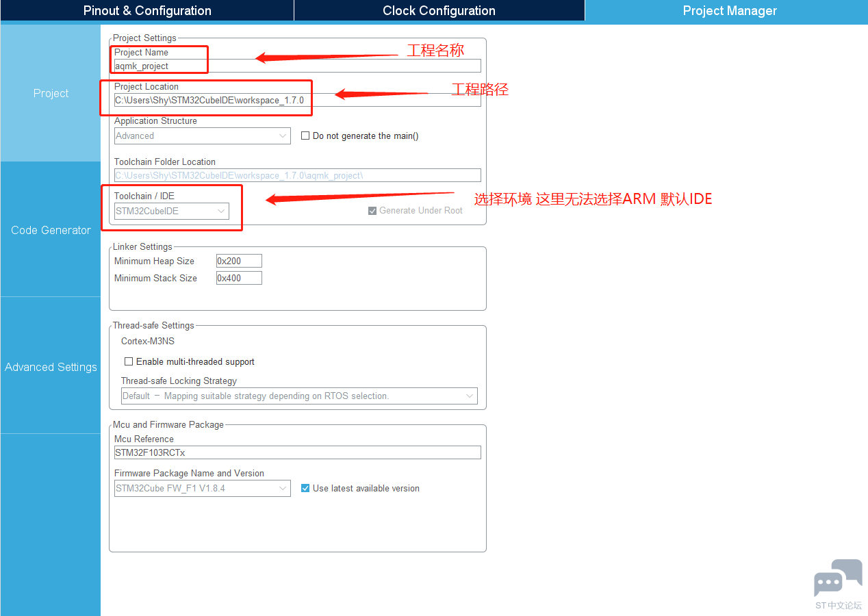Viewport: 868px width, 616px height.
Task: Uncheck 'Use latest available version'
Action: [305, 488]
